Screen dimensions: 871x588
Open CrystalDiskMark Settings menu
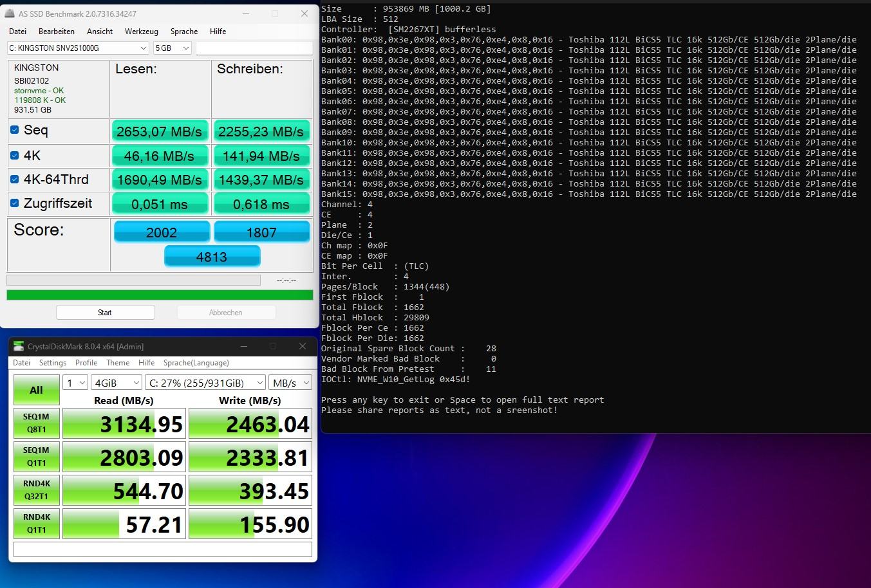[53, 363]
